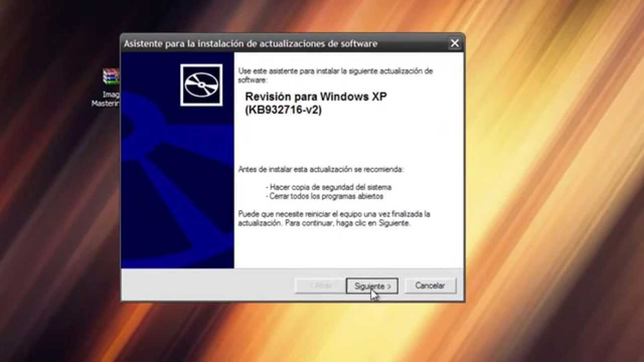This screenshot has width=644, height=362.
Task: Click the Cancelar button
Action: tap(430, 286)
